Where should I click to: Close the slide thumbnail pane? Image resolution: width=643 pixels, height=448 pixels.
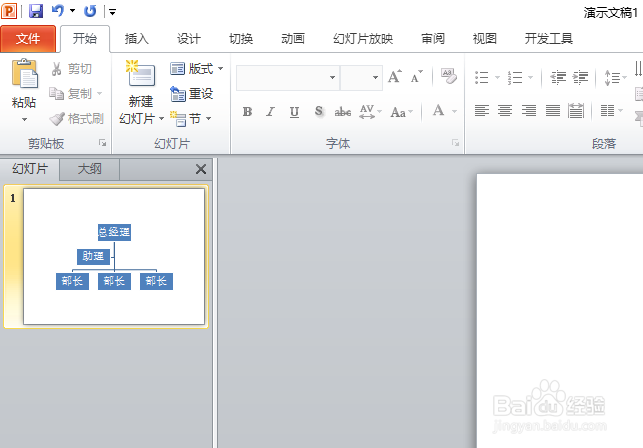[x=201, y=169]
